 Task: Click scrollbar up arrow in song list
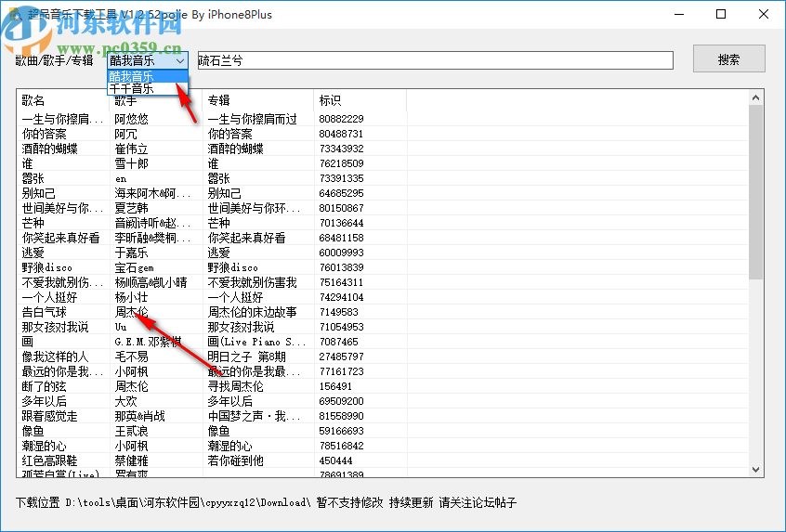(x=756, y=98)
